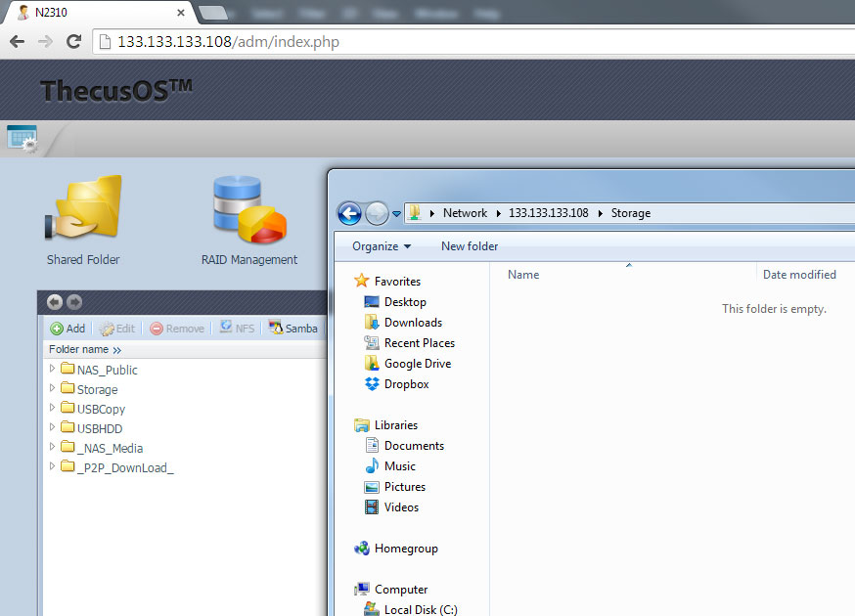Expand the _NAS_Media folder triangle
The height and width of the screenshot is (616, 855).
[x=53, y=447]
